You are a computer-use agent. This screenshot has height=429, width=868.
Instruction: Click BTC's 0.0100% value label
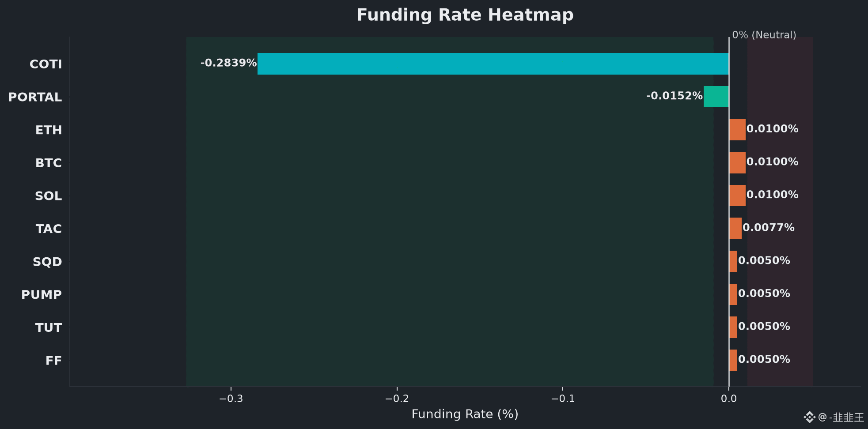coord(772,162)
